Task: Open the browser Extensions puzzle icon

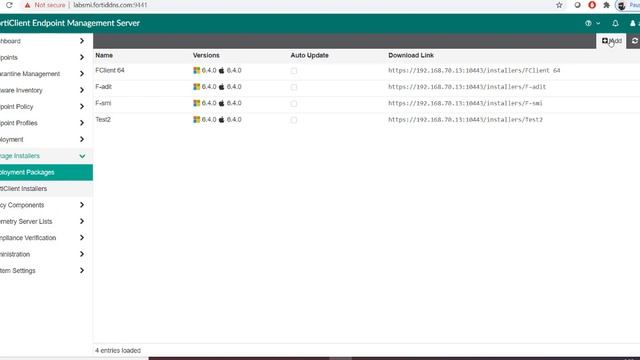Action: click(x=607, y=5)
